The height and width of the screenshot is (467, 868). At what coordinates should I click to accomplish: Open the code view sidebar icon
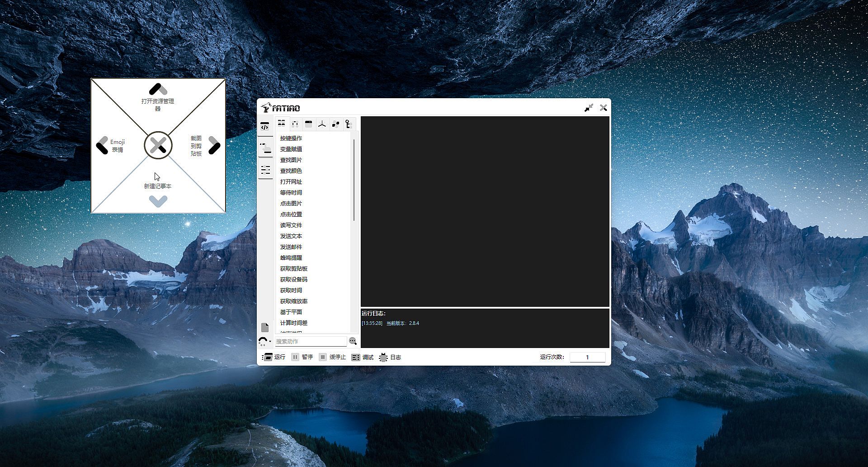tap(265, 126)
